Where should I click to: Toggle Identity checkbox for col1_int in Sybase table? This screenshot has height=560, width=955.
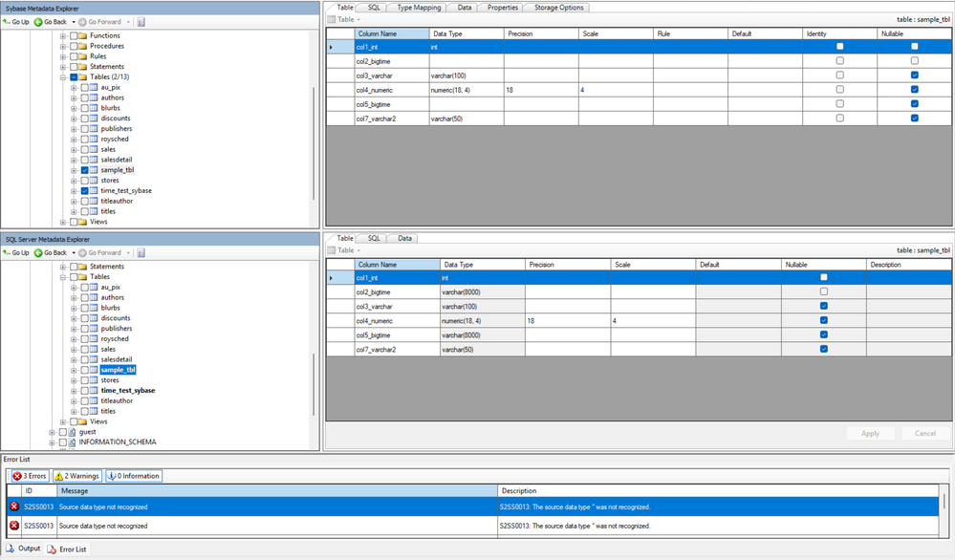pos(840,46)
